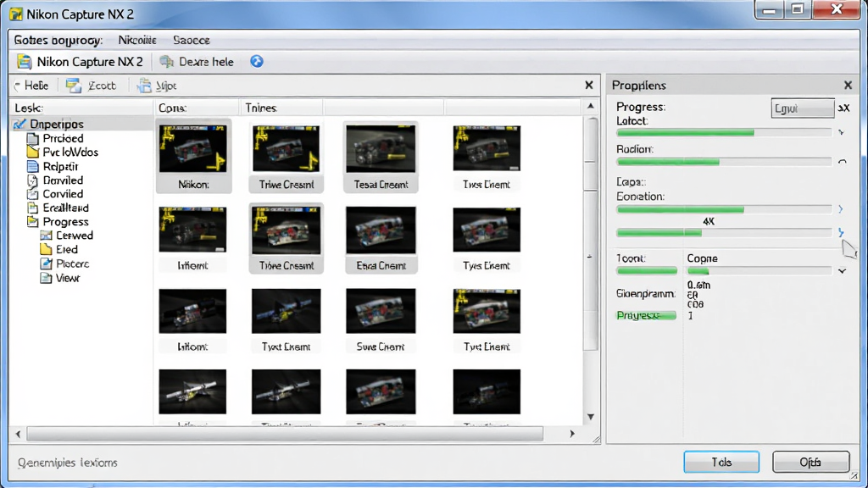Click the green Prayress bar
Image resolution: width=868 pixels, height=488 pixels.
[x=646, y=315]
